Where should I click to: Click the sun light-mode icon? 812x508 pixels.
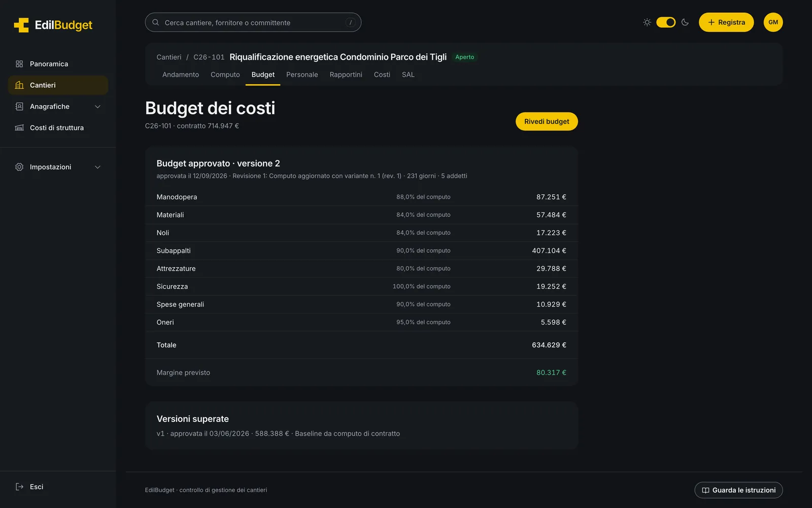(647, 22)
